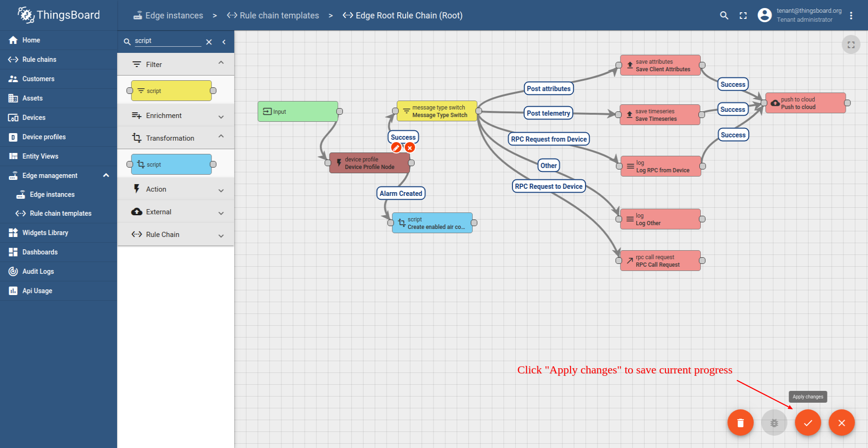Select the Device Profile Node
The width and height of the screenshot is (868, 448).
369,163
